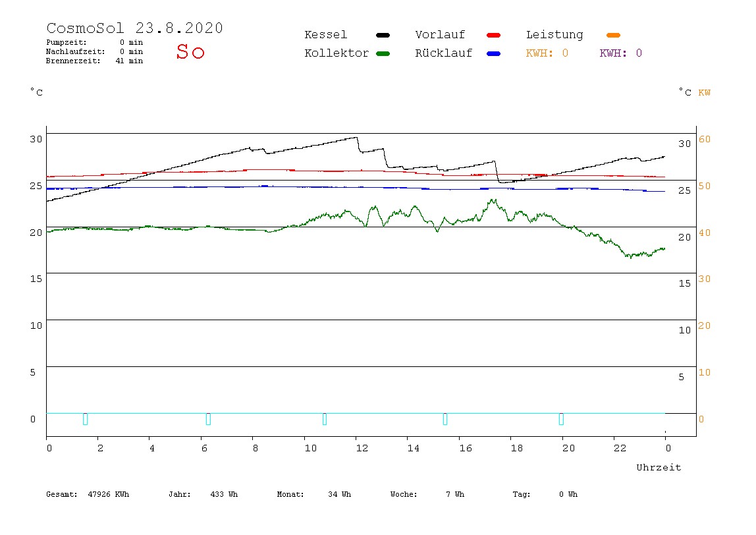
Task: Select the "22" hour tick on the time axis
Action: tap(620, 448)
